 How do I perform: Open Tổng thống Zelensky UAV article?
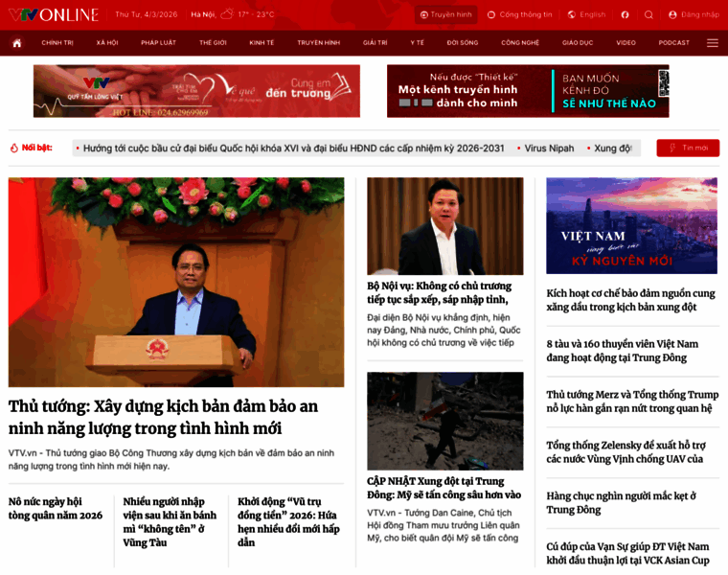[x=626, y=452]
